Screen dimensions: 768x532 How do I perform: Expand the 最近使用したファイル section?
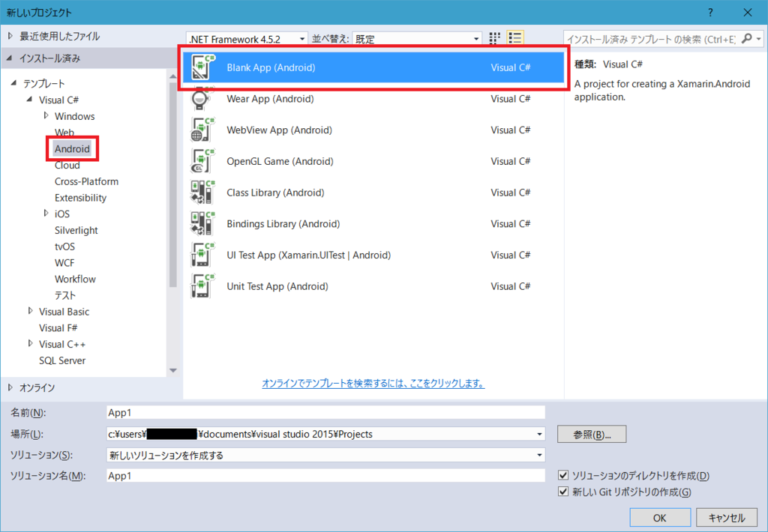click(x=10, y=36)
